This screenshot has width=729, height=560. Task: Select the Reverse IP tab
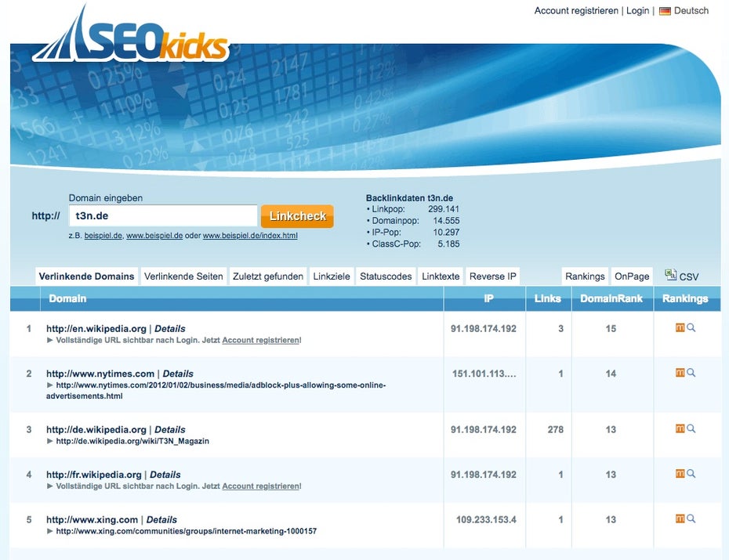493,276
